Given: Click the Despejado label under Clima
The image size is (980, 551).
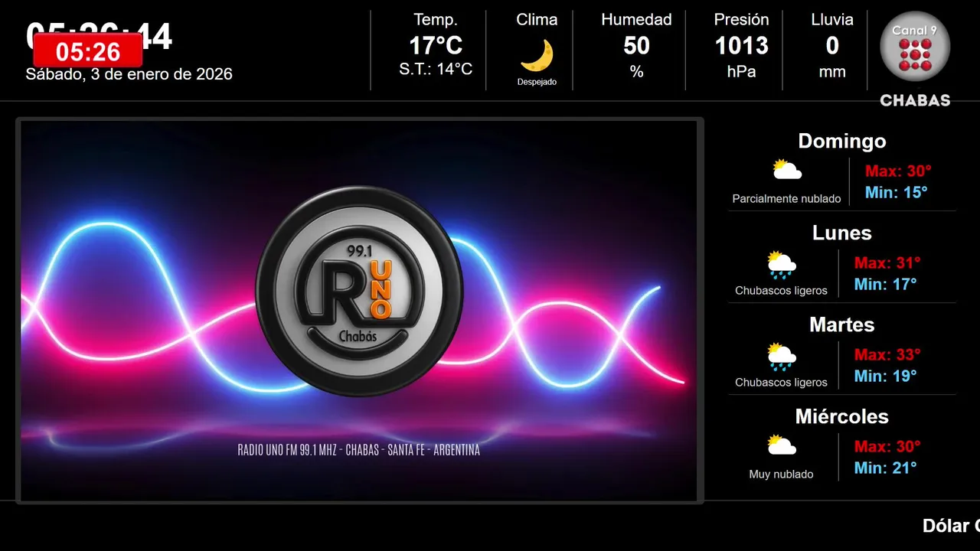Looking at the screenshot, I should pos(537,82).
